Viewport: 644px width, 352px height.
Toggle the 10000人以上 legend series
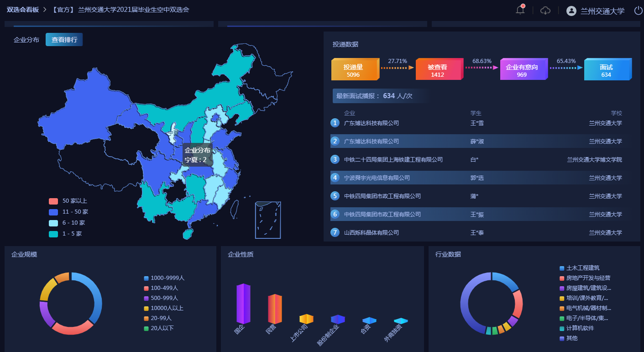coord(164,308)
